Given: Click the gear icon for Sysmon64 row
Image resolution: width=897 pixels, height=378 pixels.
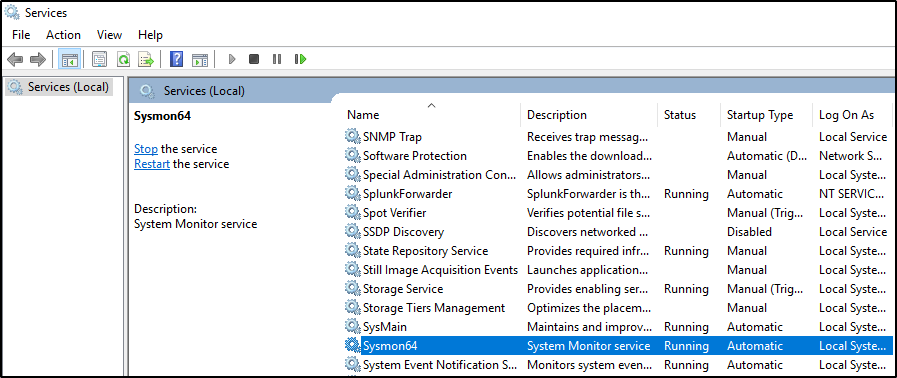Looking at the screenshot, I should pos(352,345).
